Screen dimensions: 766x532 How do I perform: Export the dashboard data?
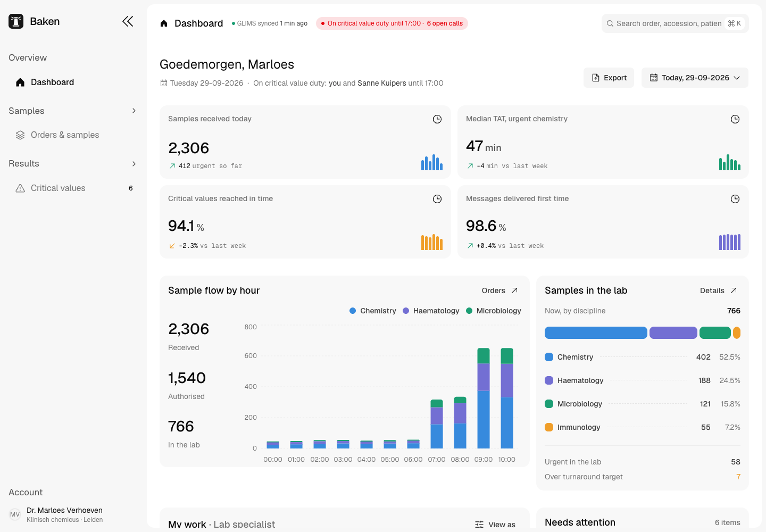[609, 78]
